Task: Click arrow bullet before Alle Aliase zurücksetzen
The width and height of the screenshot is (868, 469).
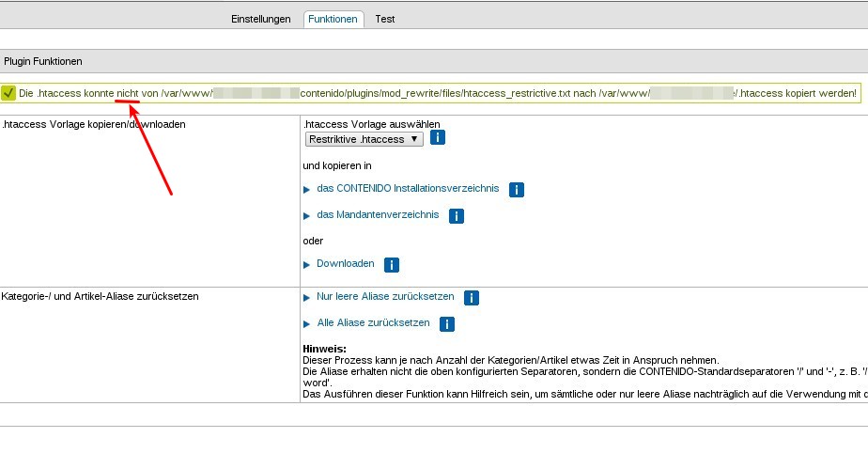Action: [306, 324]
